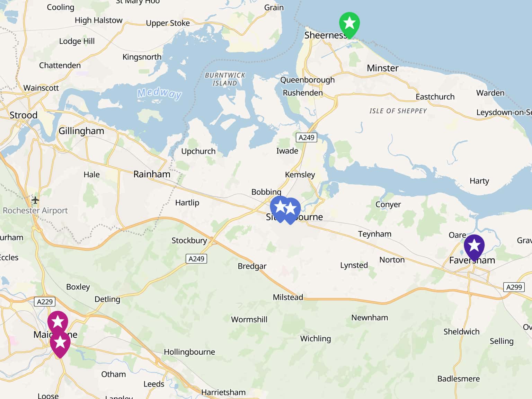This screenshot has width=532, height=399.
Task: Click the Gillingham town label
Action: (x=81, y=131)
